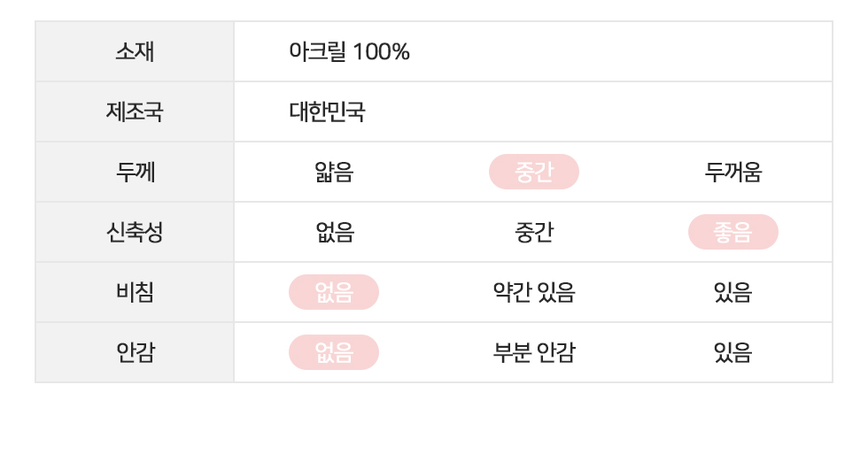Click the highlighted 좋음 elasticity option
The image size is (868, 454).
click(x=733, y=233)
